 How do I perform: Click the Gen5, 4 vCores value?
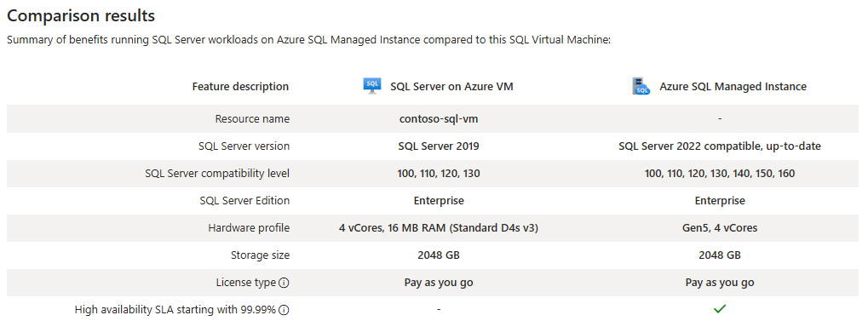pos(720,227)
